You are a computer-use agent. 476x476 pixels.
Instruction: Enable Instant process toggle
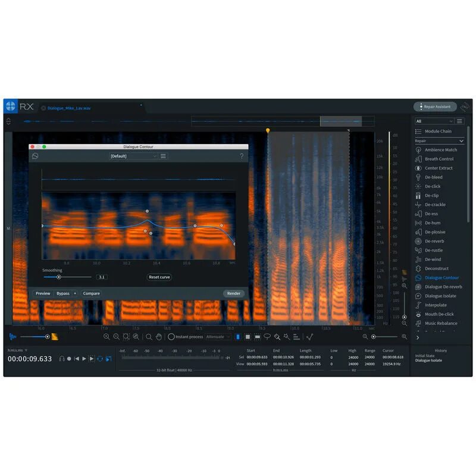click(171, 337)
